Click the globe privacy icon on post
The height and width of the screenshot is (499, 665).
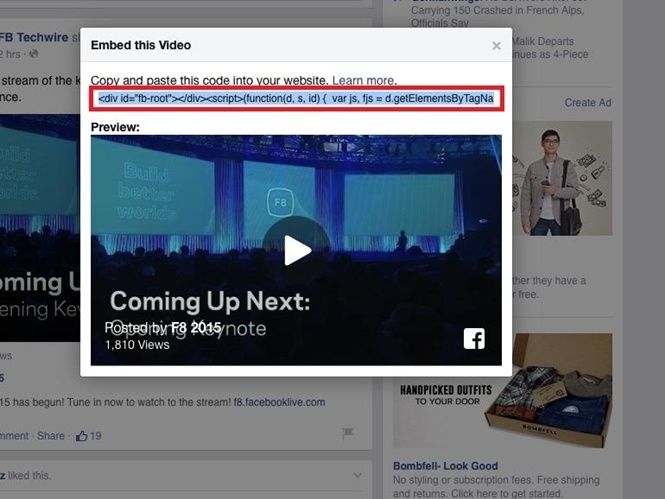(x=33, y=53)
